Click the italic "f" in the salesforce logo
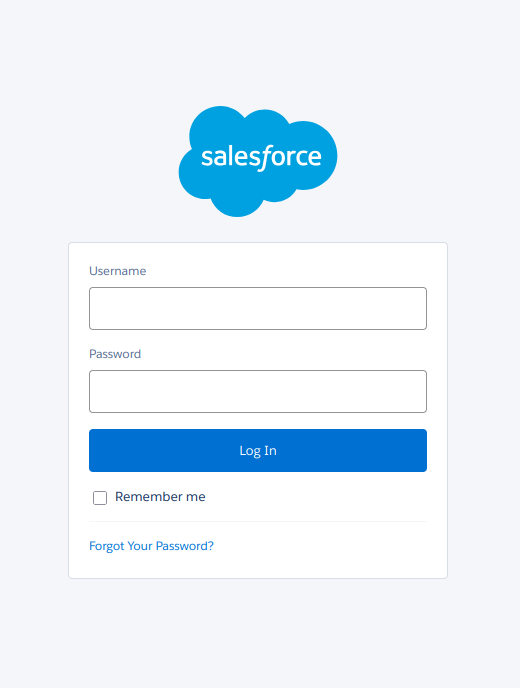The width and height of the screenshot is (520, 688). [x=264, y=158]
